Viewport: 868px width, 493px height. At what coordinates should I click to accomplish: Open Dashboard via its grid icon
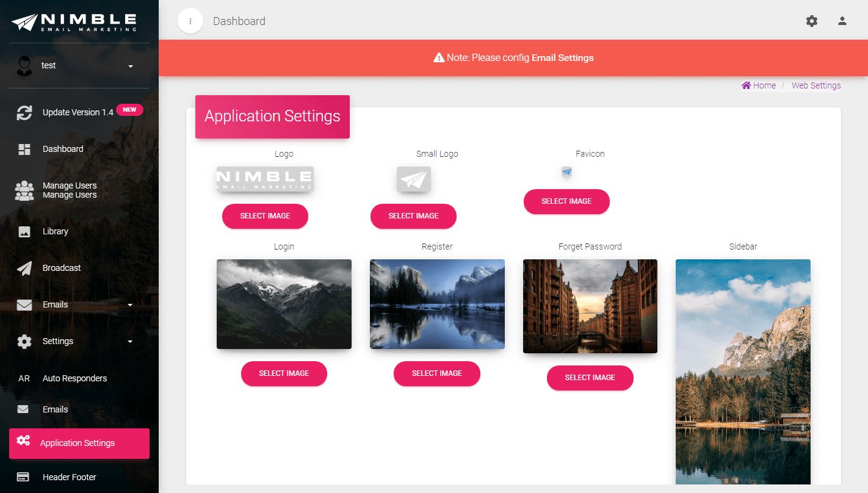24,149
